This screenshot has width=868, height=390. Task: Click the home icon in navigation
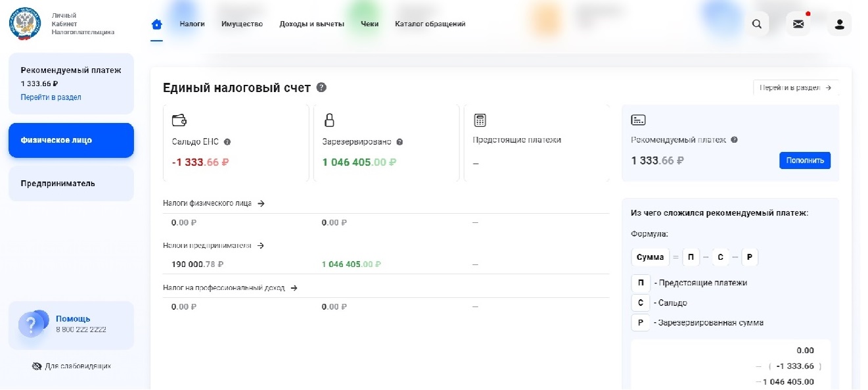click(156, 24)
